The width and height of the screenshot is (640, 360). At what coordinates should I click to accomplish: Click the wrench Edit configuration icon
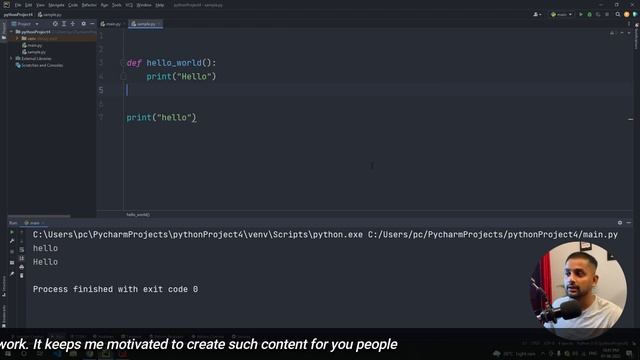click(12, 241)
